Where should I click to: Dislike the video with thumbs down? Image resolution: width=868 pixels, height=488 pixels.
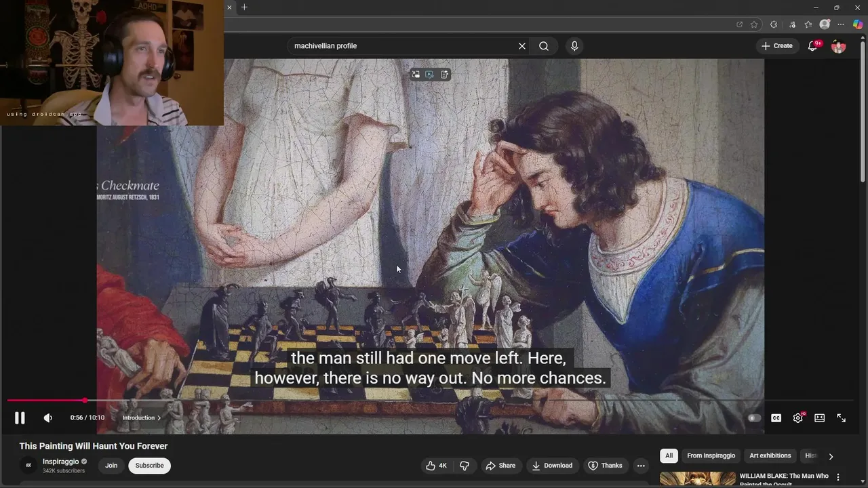[x=465, y=466]
